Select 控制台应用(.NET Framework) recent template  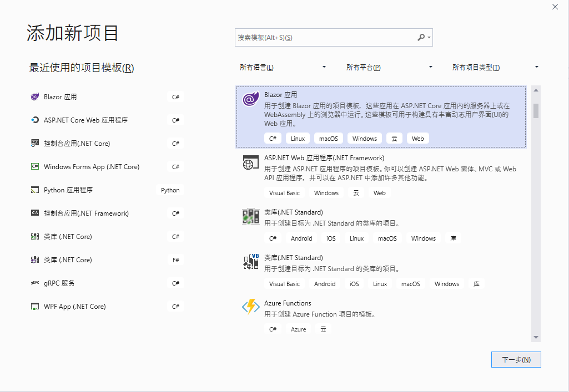click(105, 213)
